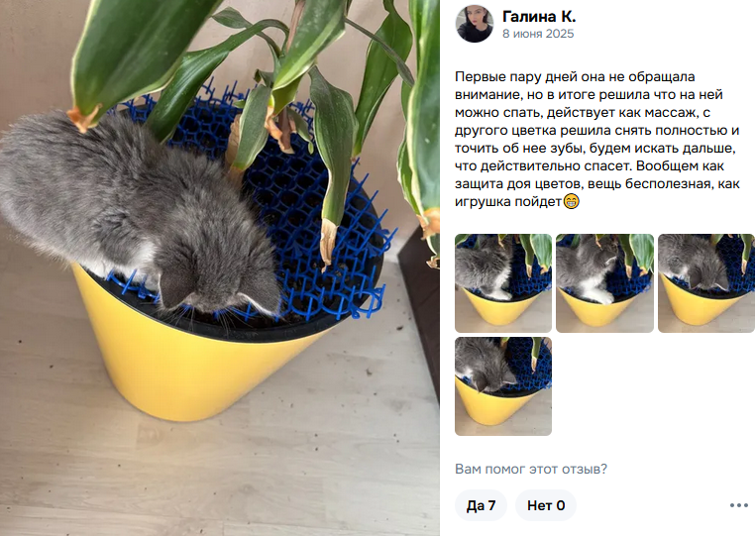Click the grinning emoji in the review
The image size is (756, 536).
pos(572,201)
